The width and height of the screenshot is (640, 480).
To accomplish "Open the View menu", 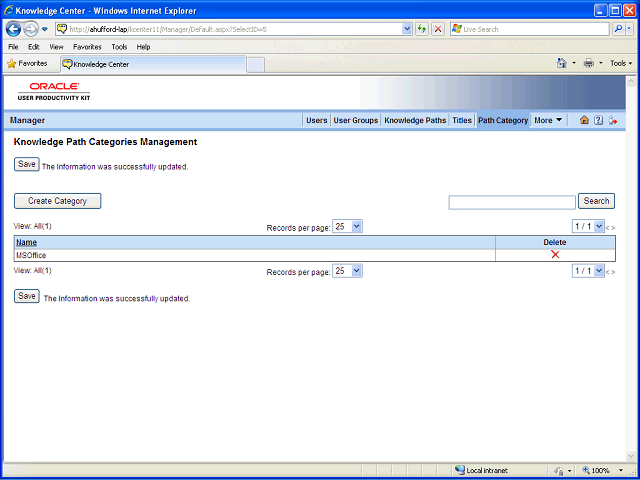I will point(56,47).
